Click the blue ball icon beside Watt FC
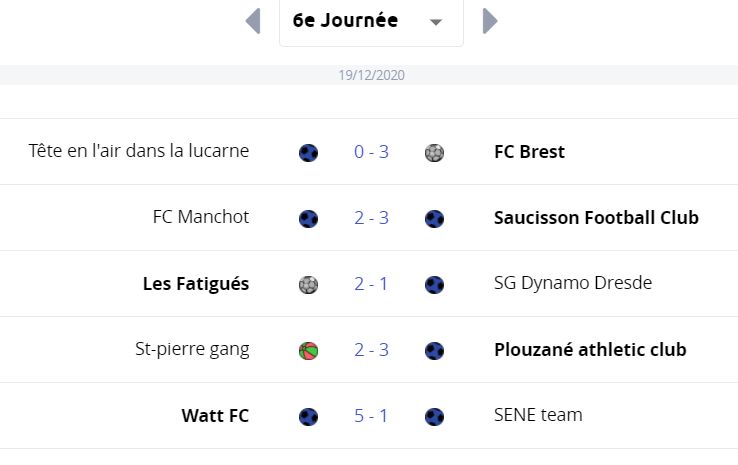Screen dimensions: 738x465 [x=308, y=416]
